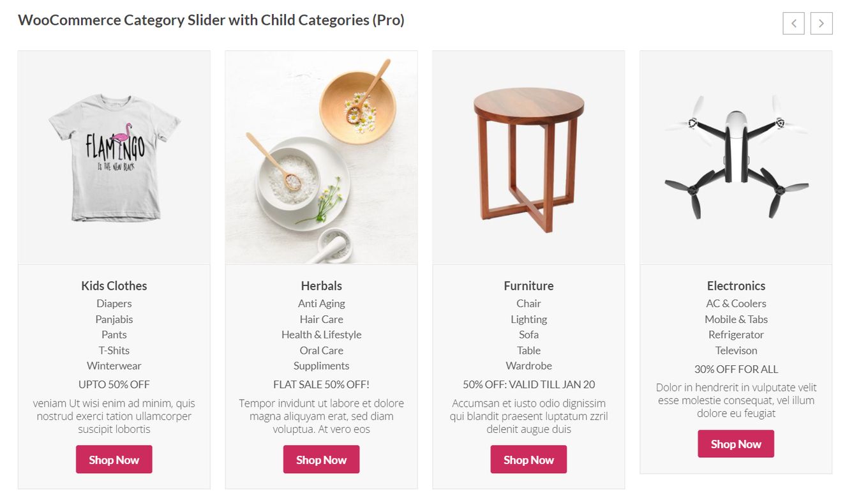The height and width of the screenshot is (498, 868).
Task: Click Shop Now under Furniture
Action: [528, 460]
